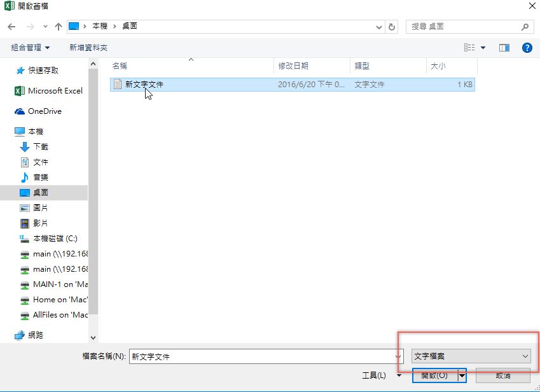This screenshot has width=540, height=392.
Task: Click the forward navigation arrow
Action: 31,27
